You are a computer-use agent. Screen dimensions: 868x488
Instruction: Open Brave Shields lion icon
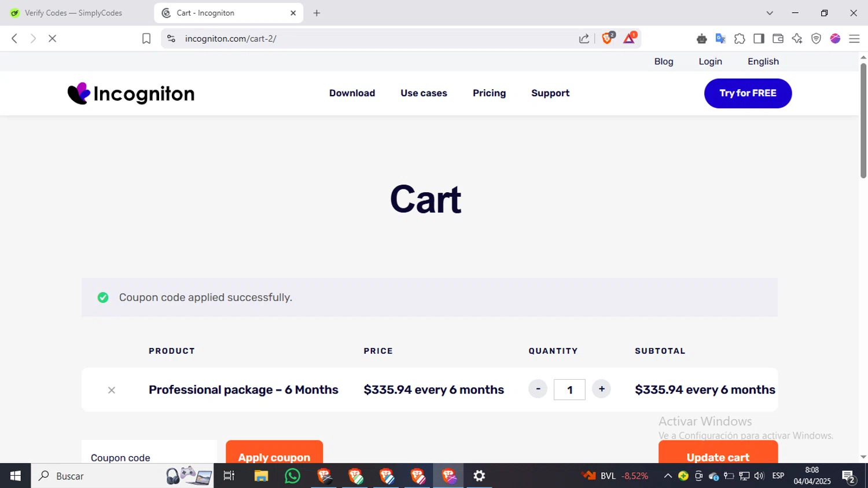[x=608, y=38]
